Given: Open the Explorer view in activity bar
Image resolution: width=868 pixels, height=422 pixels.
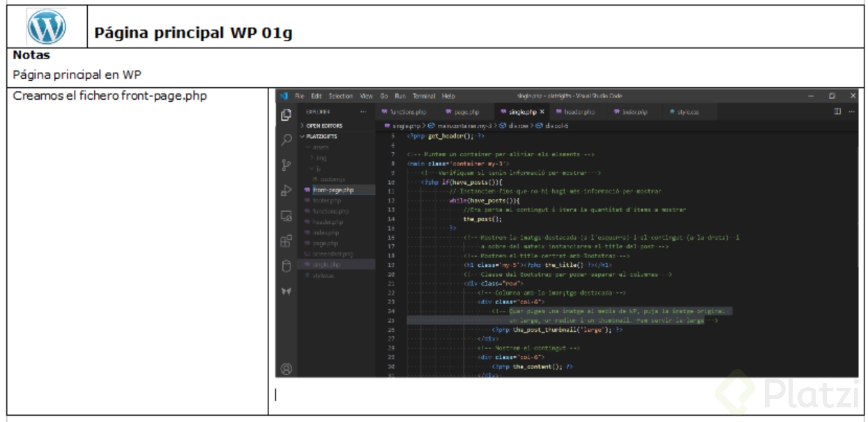Looking at the screenshot, I should pos(285,114).
